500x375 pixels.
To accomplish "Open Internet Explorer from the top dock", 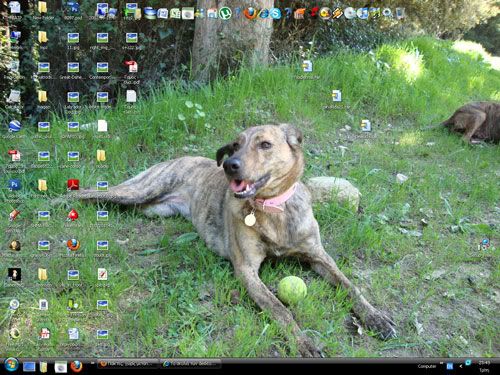I will (x=263, y=13).
